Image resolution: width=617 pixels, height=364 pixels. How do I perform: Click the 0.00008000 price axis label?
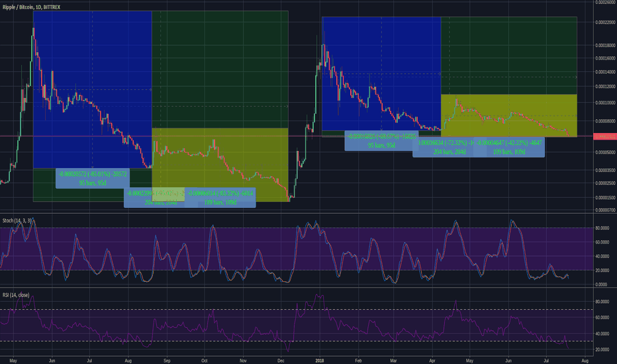[605, 121]
